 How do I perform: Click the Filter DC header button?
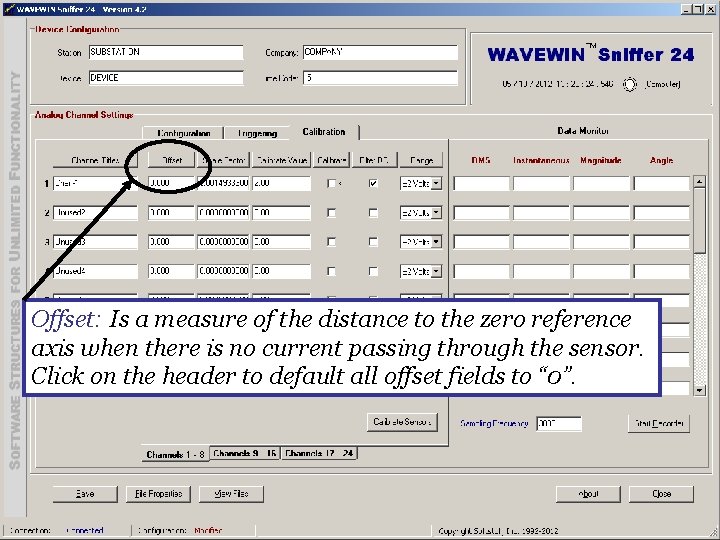(374, 160)
